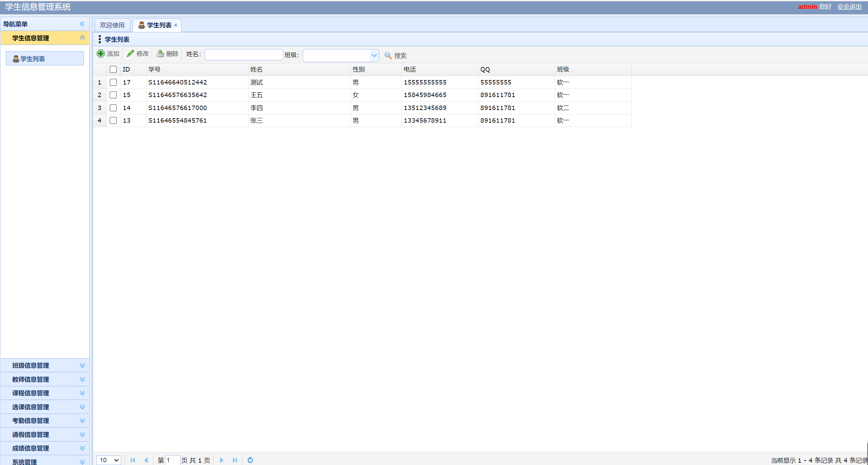Sort by the QQ column header

tap(517, 69)
